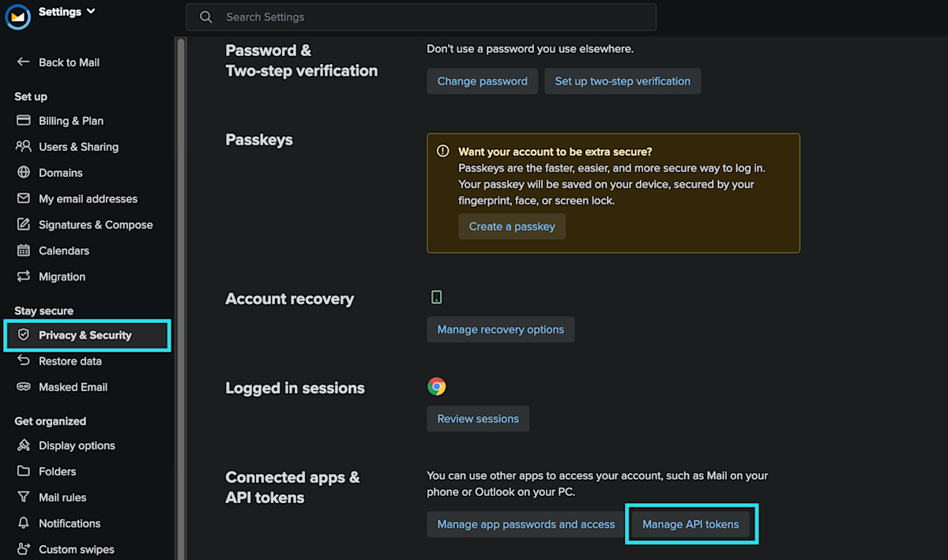Click the Calendars icon in sidebar
This screenshot has height=560, width=948.
pyautogui.click(x=23, y=251)
